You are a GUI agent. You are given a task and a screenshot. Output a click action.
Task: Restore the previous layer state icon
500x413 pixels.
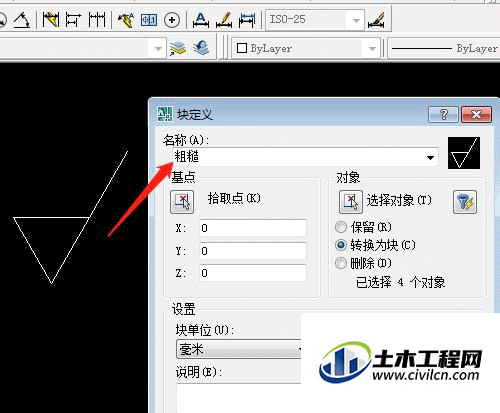[x=201, y=49]
